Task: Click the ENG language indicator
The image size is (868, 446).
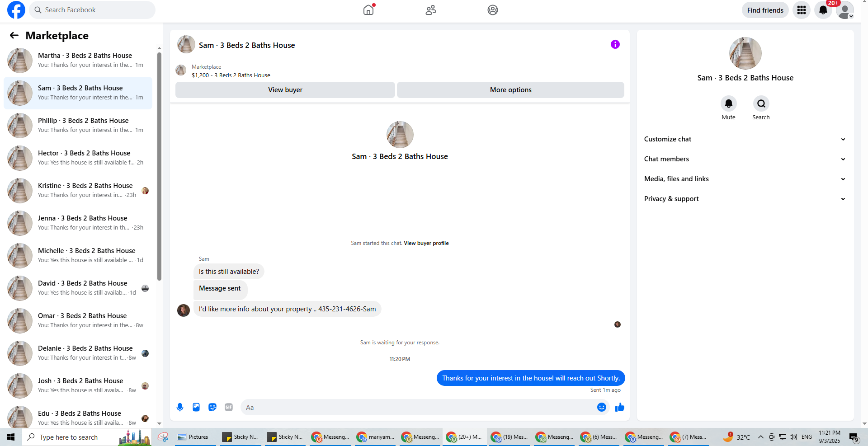Action: click(x=807, y=437)
